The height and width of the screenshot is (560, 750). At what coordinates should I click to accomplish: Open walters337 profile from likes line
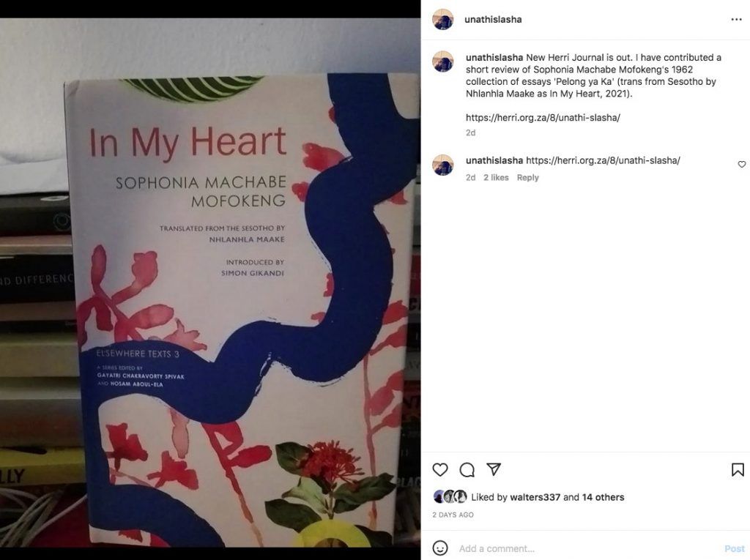(535, 497)
